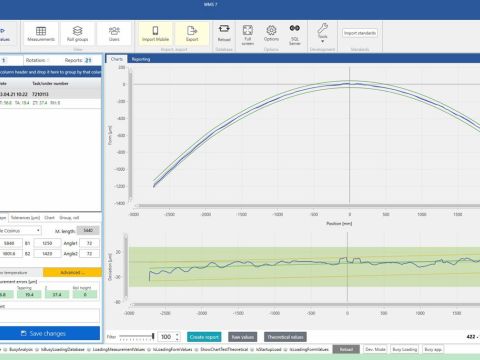The height and width of the screenshot is (360, 480).
Task: Open the Cosinus shape dropdown
Action: (20, 231)
